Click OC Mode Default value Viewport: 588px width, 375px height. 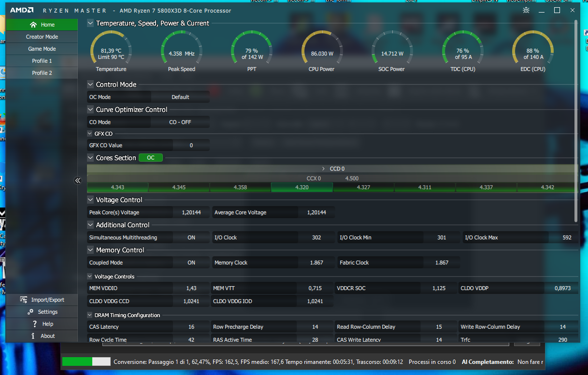(180, 97)
